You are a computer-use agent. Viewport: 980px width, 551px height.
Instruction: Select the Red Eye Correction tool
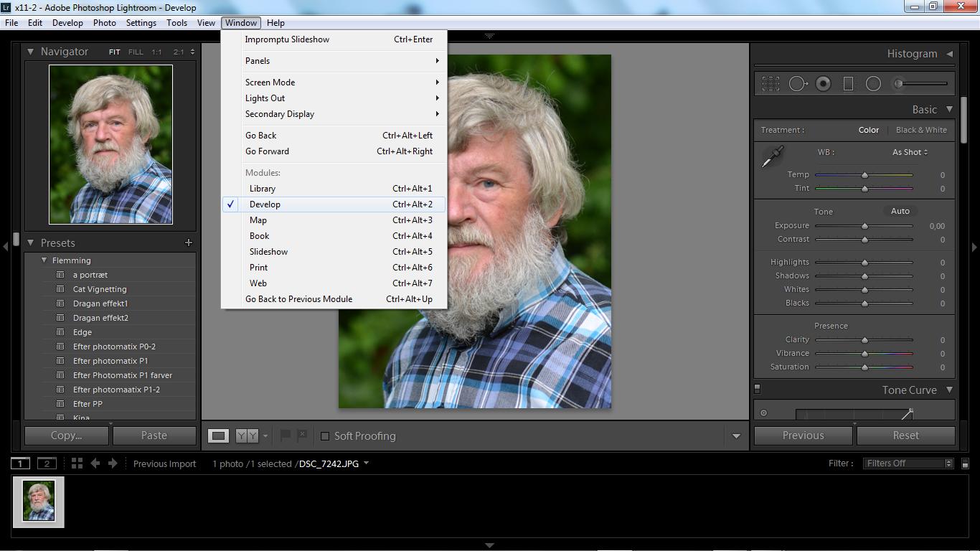tap(823, 84)
